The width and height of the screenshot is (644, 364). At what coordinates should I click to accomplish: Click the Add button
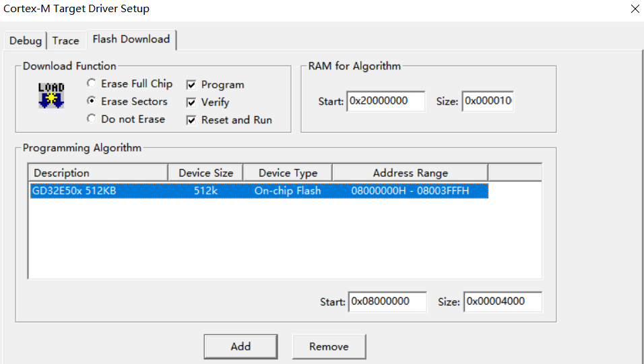[240, 346]
